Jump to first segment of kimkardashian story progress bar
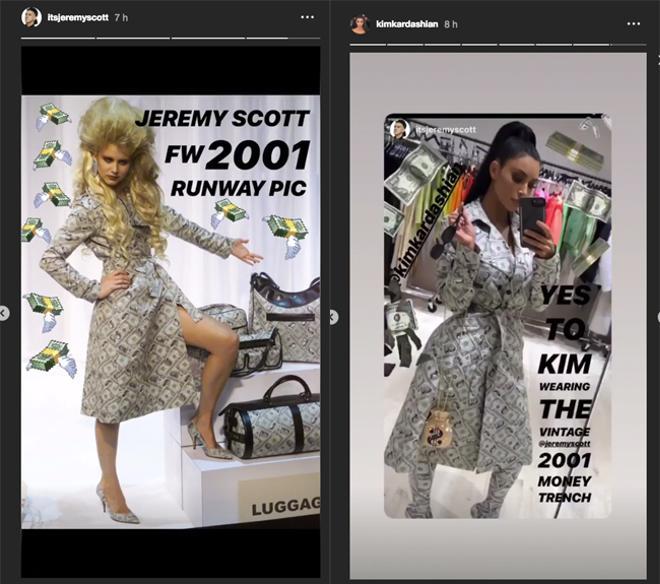Image resolution: width=660 pixels, height=584 pixels. click(368, 45)
